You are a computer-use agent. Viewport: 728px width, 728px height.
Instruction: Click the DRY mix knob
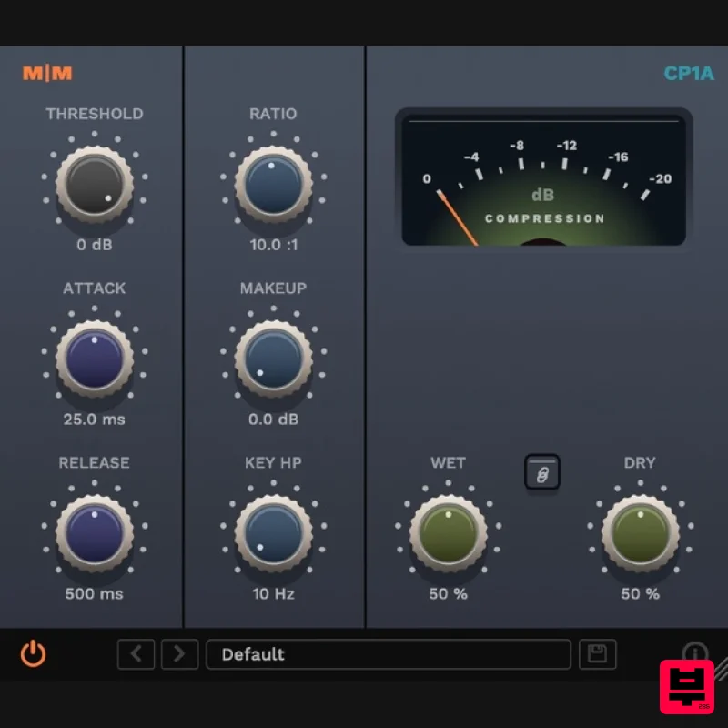(640, 531)
